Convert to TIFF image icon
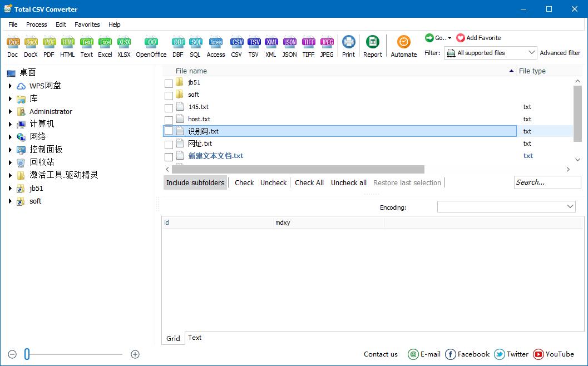 [309, 42]
